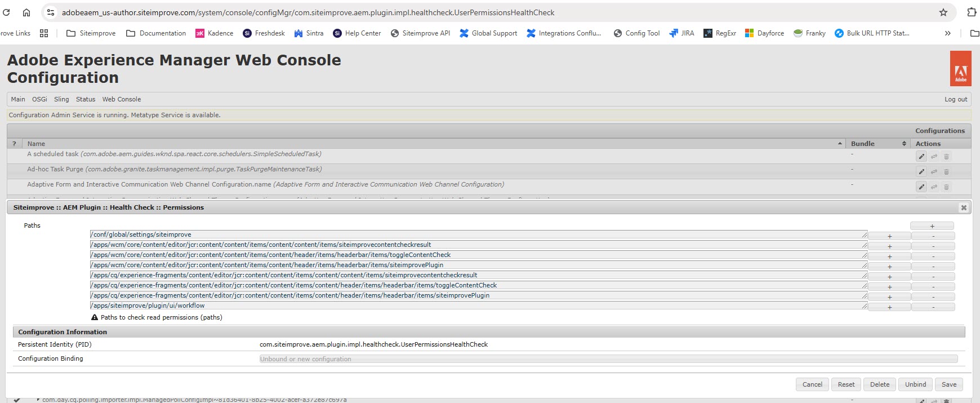Remove the wcm toggleContentCheck path with minus
The height and width of the screenshot is (403, 980).
pyautogui.click(x=933, y=256)
